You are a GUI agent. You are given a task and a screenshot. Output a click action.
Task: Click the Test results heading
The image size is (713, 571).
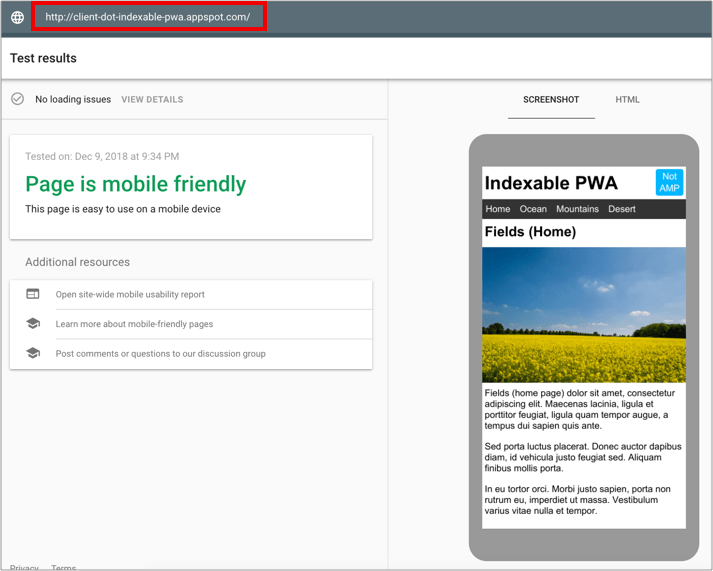point(43,58)
